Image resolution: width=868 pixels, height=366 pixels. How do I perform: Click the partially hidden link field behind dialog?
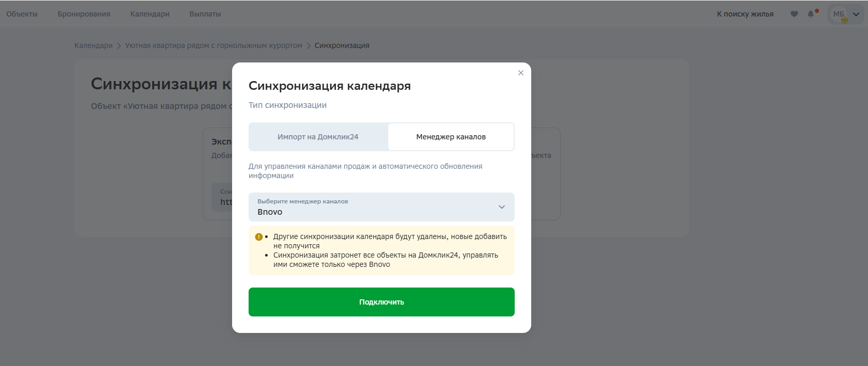pos(222,197)
